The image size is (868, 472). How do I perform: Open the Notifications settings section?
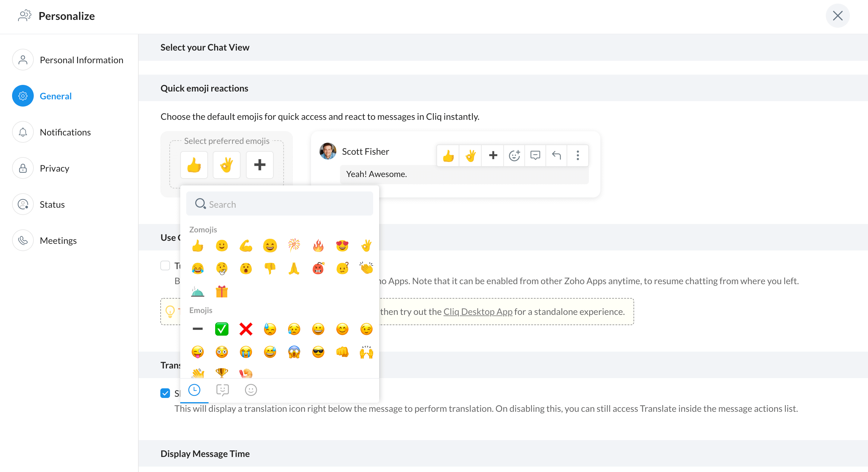click(x=65, y=132)
